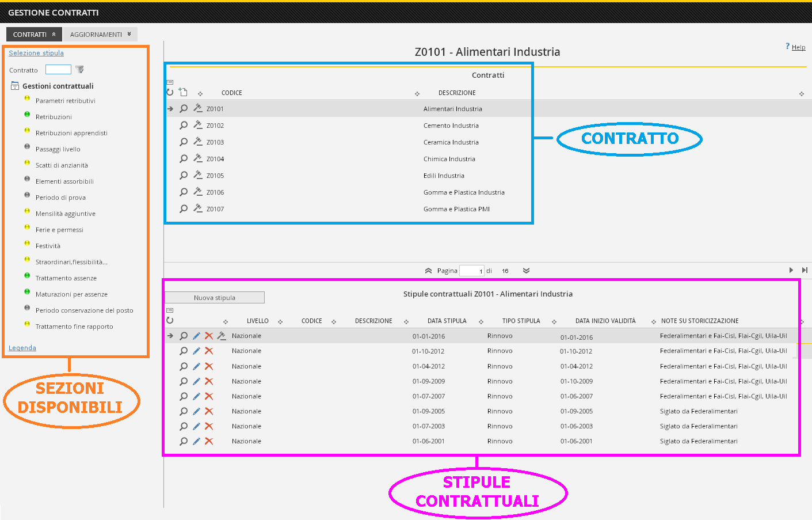
Task: Open magnifier icon on Z0107 row
Action: pos(184,208)
